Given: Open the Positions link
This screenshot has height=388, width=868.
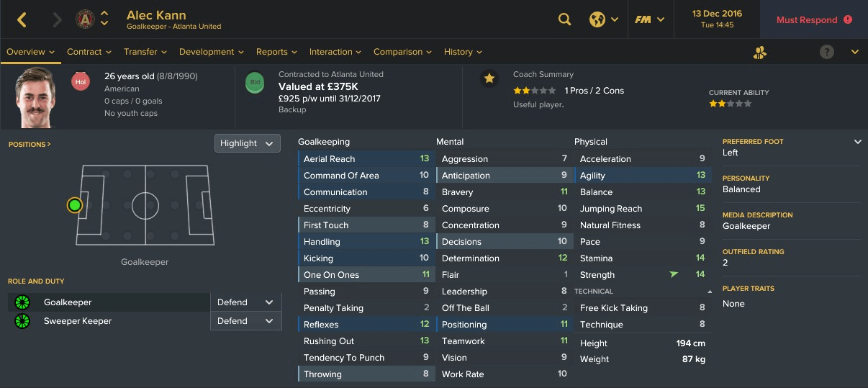Looking at the screenshot, I should tap(30, 145).
